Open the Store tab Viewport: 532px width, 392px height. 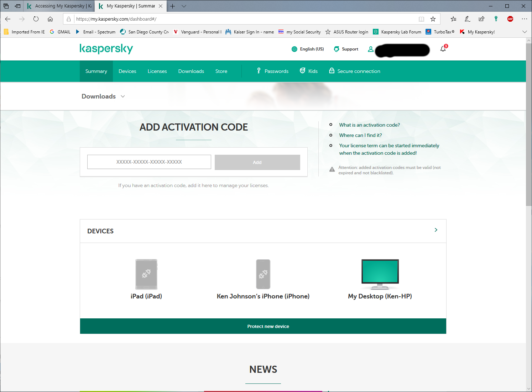click(x=221, y=71)
